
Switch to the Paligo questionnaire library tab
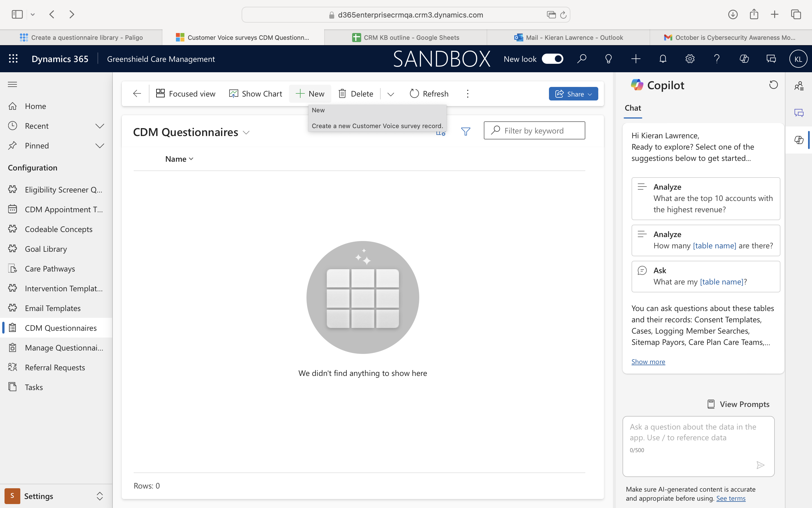(x=81, y=38)
